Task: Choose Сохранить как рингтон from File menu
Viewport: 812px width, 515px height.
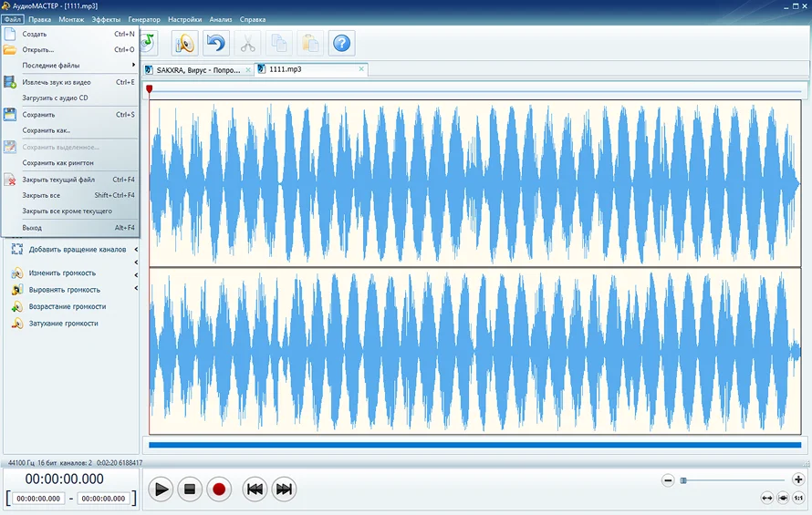Action: (57, 163)
